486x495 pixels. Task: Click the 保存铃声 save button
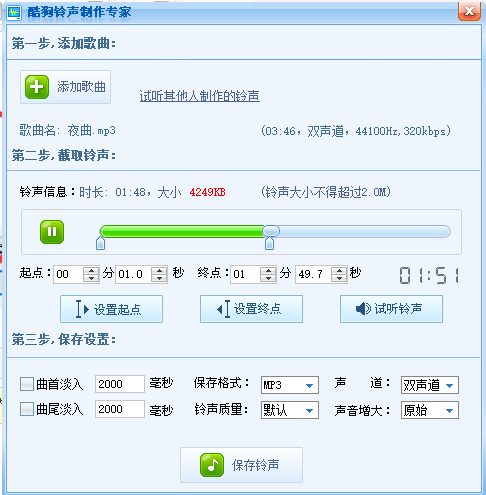coord(241,465)
